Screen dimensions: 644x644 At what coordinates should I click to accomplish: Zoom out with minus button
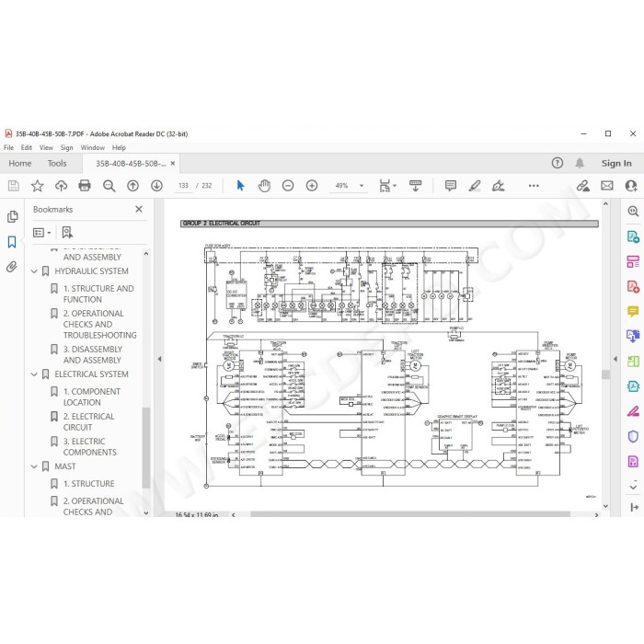pos(288,186)
